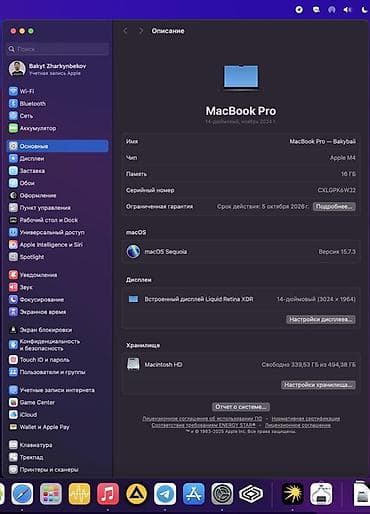Open Дисплеи settings pane

pyautogui.click(x=57, y=158)
